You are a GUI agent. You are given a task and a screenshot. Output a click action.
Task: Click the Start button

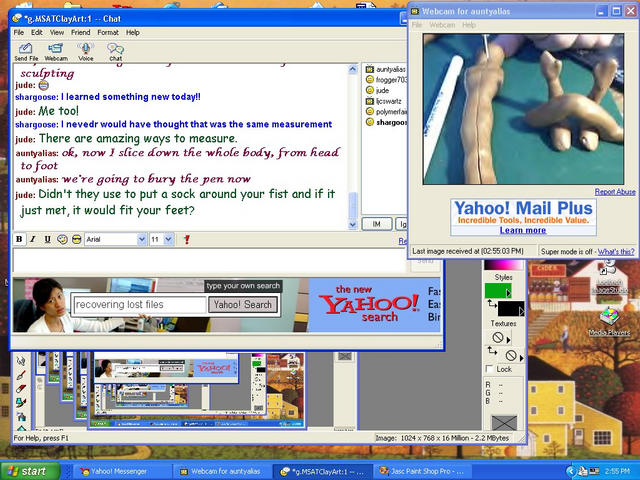coord(30,471)
